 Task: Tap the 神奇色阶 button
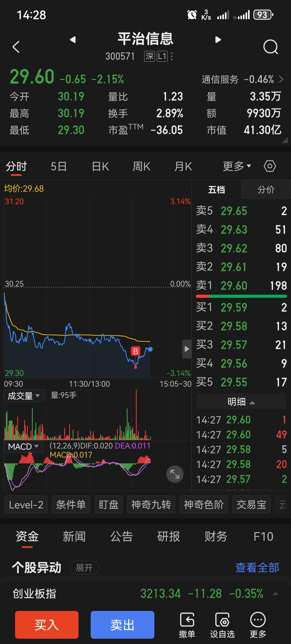(204, 505)
